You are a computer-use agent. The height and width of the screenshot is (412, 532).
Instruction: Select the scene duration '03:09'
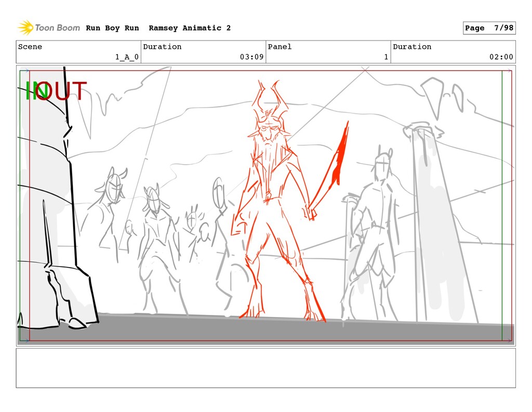[252, 57]
